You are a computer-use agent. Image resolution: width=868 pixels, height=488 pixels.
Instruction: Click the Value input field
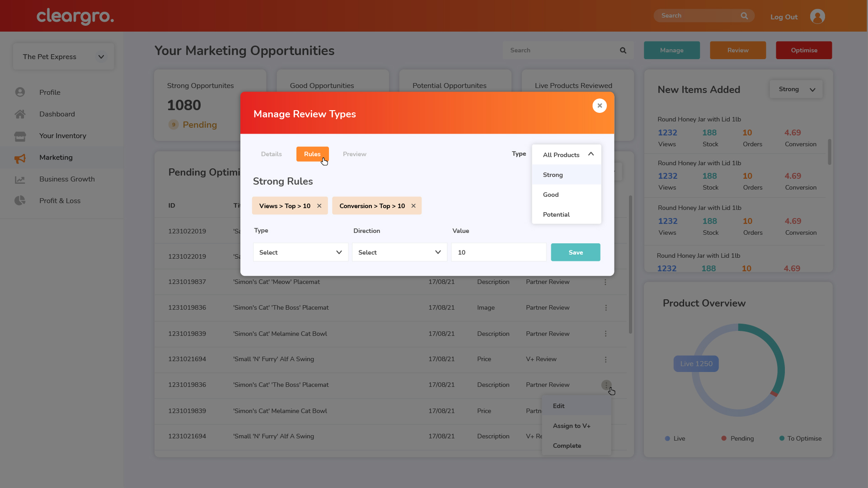point(498,252)
